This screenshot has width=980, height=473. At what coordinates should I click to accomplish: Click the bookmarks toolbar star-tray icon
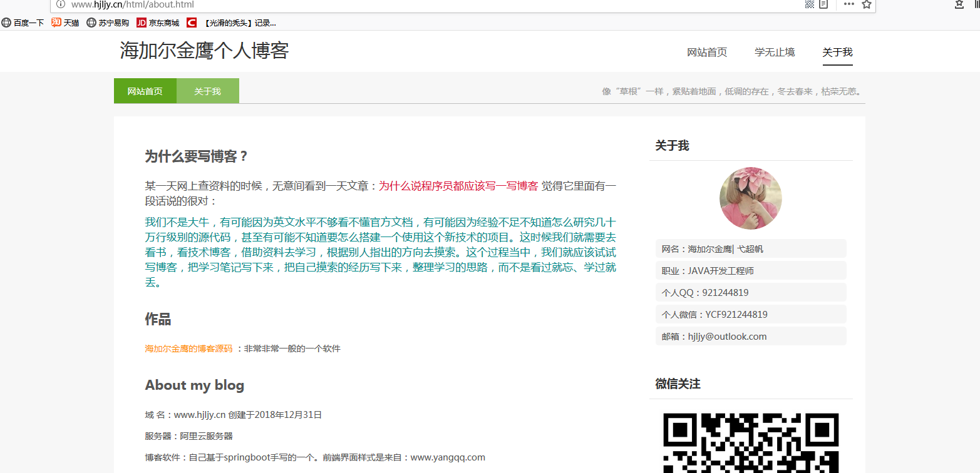[x=959, y=4]
